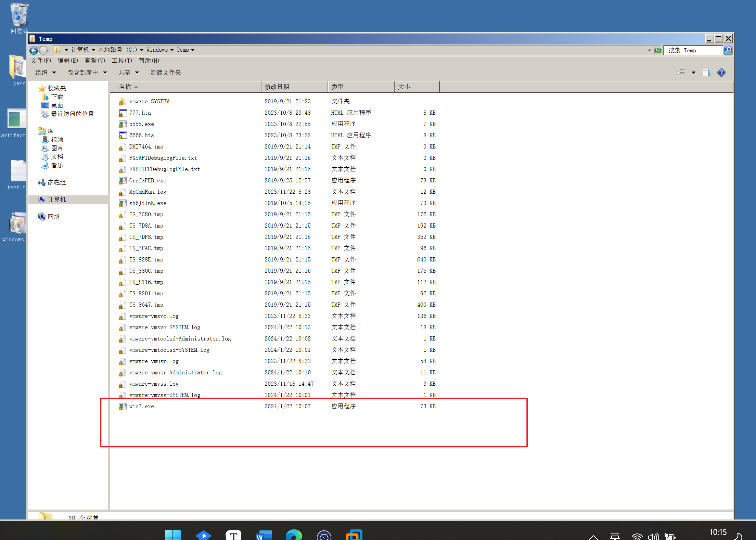
Task: Click the Help question mark icon
Action: coord(721,73)
